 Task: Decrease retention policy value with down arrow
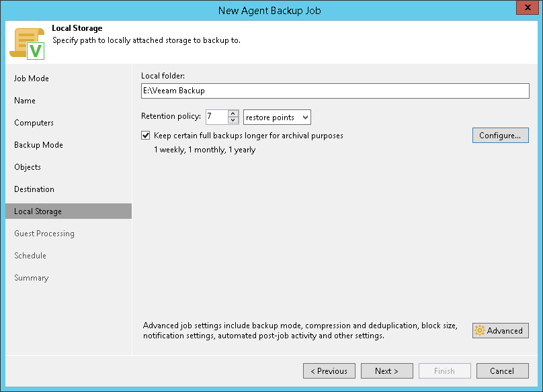point(233,121)
